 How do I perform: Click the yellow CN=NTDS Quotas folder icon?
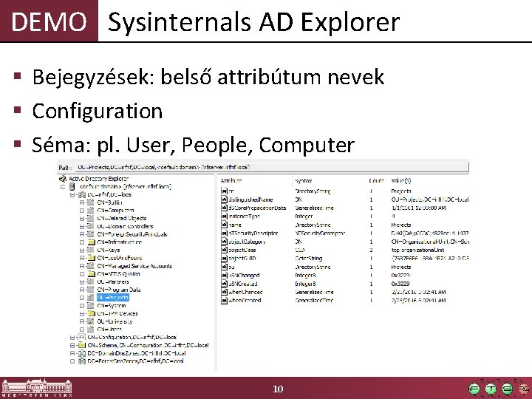pos(92,274)
